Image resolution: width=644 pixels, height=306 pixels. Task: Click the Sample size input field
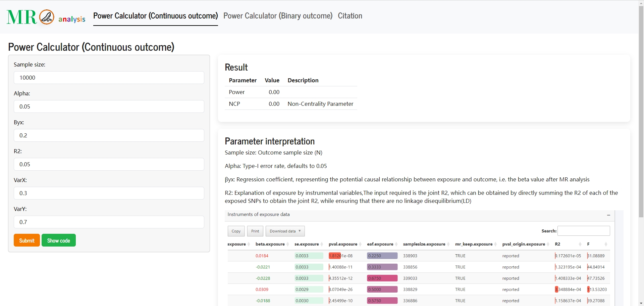[109, 78]
